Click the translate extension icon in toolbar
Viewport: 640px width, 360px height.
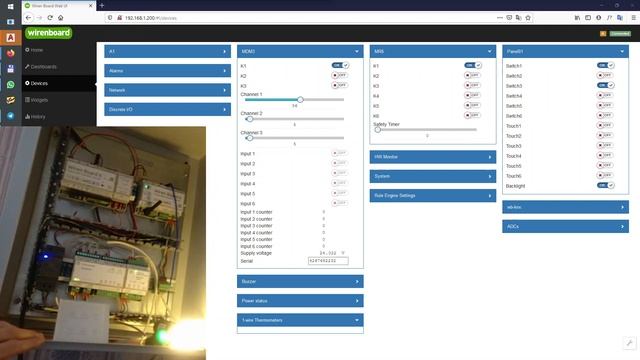click(620, 18)
